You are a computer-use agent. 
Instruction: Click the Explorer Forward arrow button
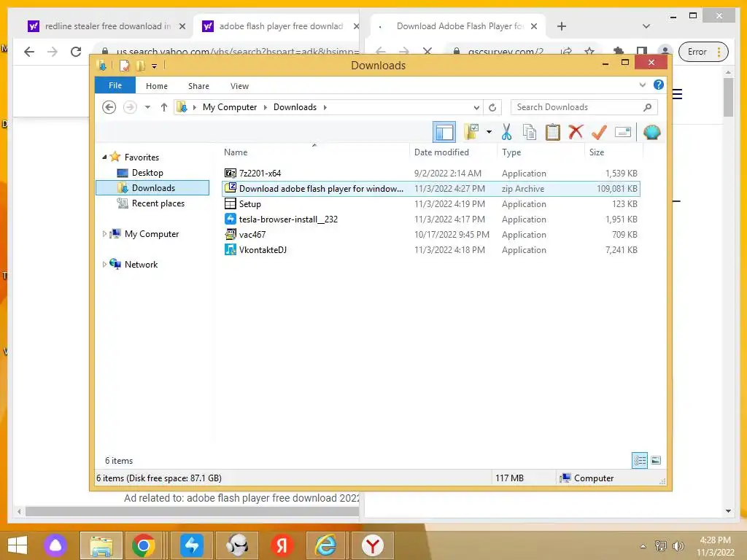point(130,107)
